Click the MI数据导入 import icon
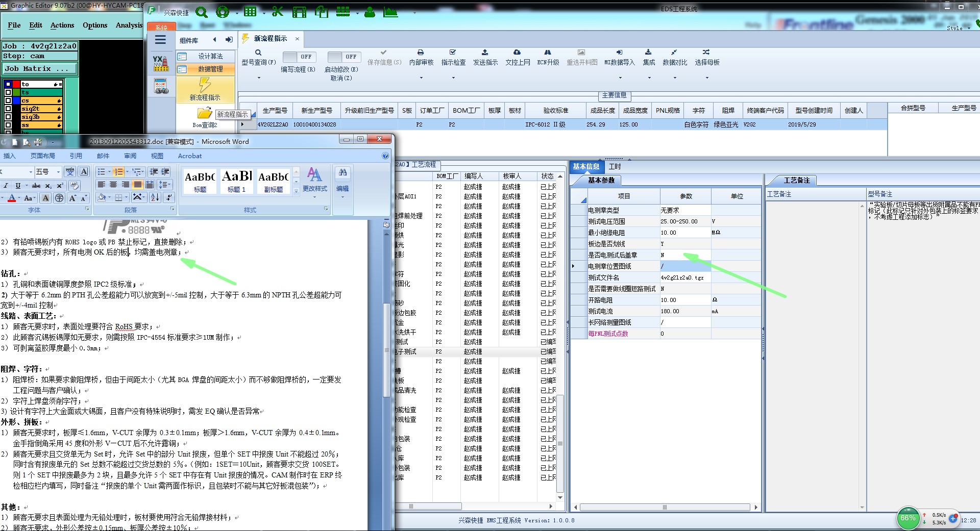 [x=619, y=53]
